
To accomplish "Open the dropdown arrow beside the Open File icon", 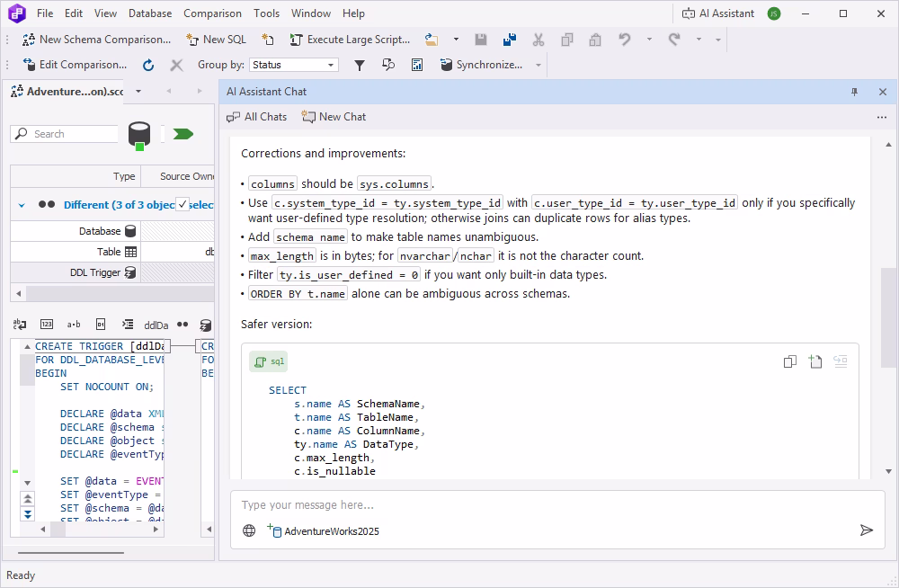I will pos(456,40).
